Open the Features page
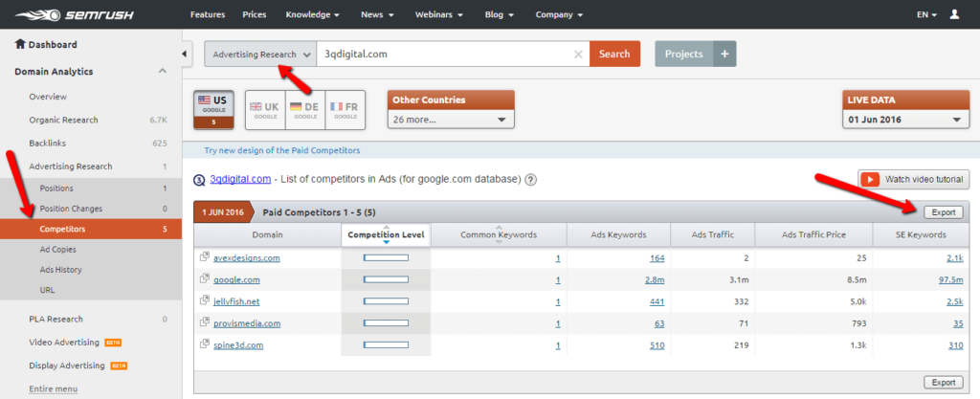Viewport: 980px width, 399px height. (x=208, y=14)
